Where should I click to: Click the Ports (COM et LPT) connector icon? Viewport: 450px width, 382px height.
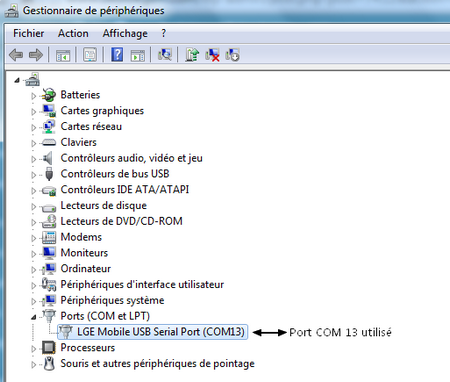49,315
